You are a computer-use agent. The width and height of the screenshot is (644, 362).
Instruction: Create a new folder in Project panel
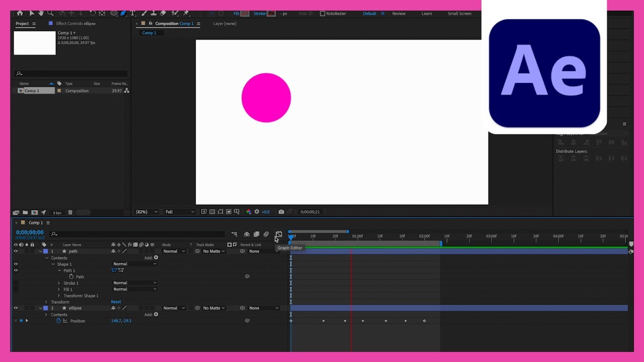25,212
